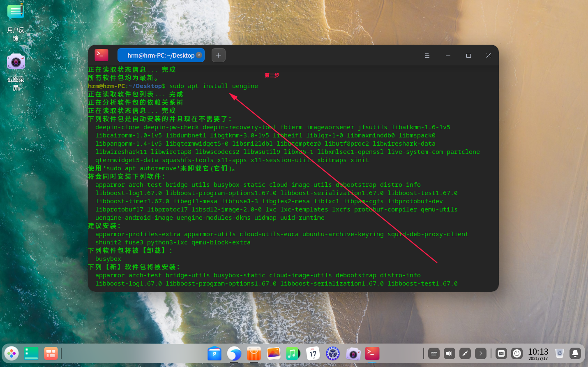Viewport: 588px width, 367px height.
Task: Open the control center gear icon
Action: (x=333, y=353)
